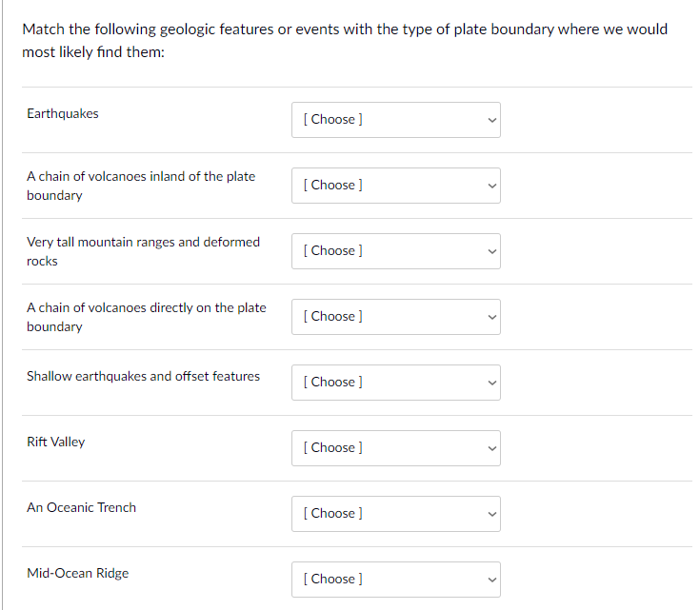Click the 'Shallow earthquakes and offset features' label

[x=143, y=377]
